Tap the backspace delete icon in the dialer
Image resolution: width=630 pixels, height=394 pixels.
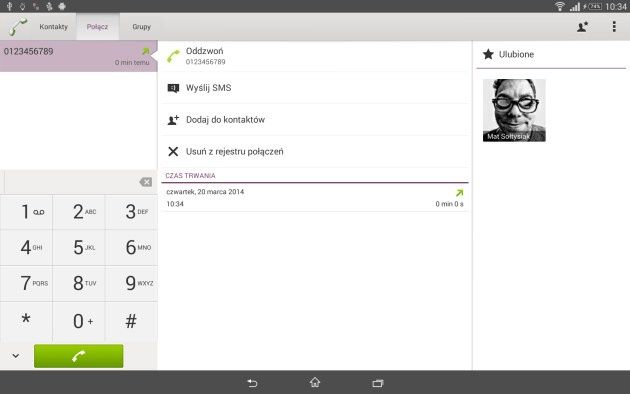(145, 182)
